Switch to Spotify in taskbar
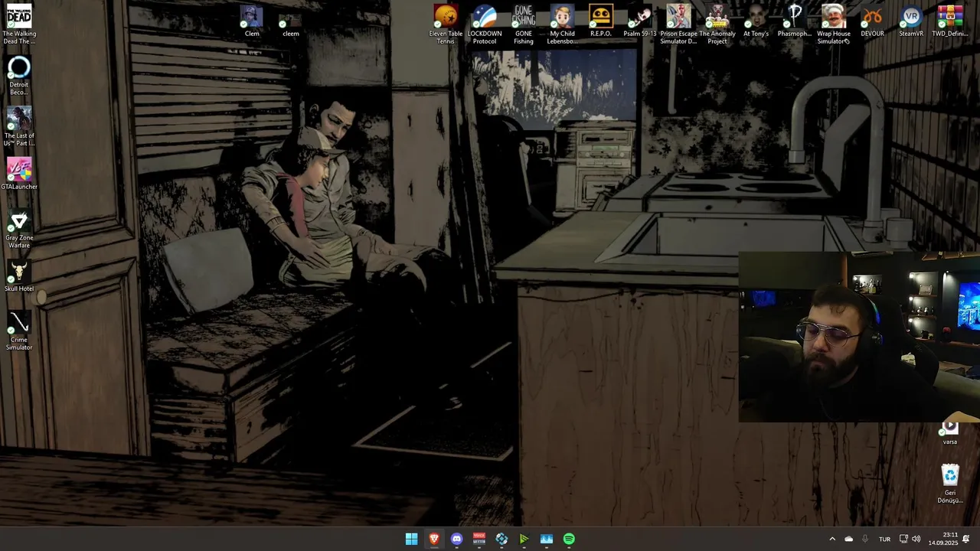Image resolution: width=980 pixels, height=551 pixels. tap(569, 539)
